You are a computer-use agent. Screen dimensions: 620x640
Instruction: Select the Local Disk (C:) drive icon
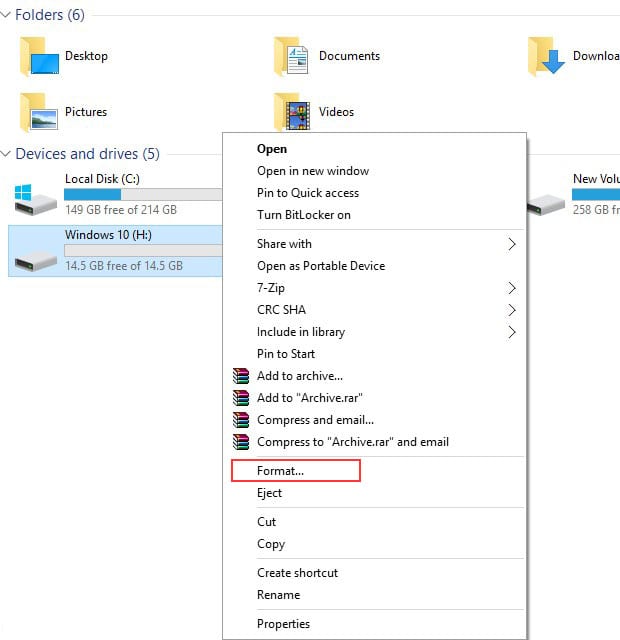coord(36,197)
